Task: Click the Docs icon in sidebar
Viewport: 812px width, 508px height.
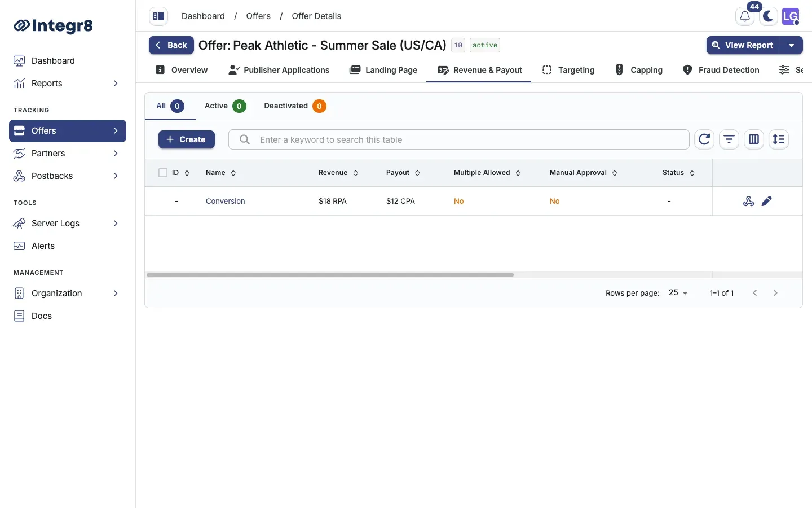Action: click(19, 316)
